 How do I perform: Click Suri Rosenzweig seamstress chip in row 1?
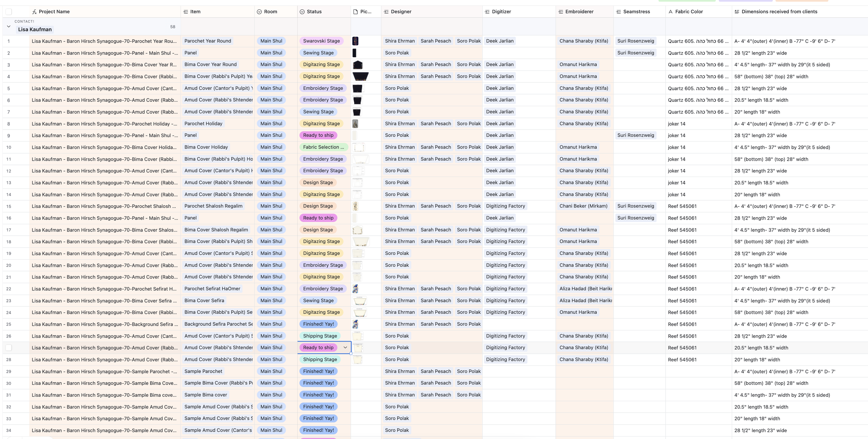635,41
